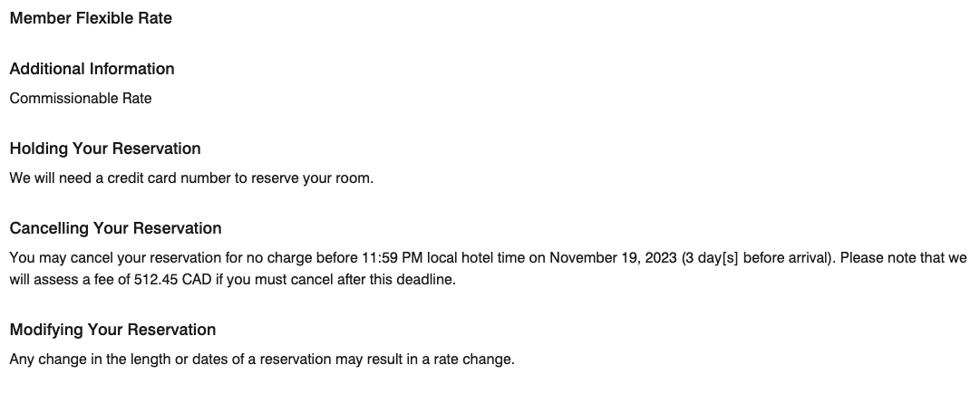Click the sentence starting "We will need"
Viewport: 980px width, 403px height.
pyautogui.click(x=191, y=178)
